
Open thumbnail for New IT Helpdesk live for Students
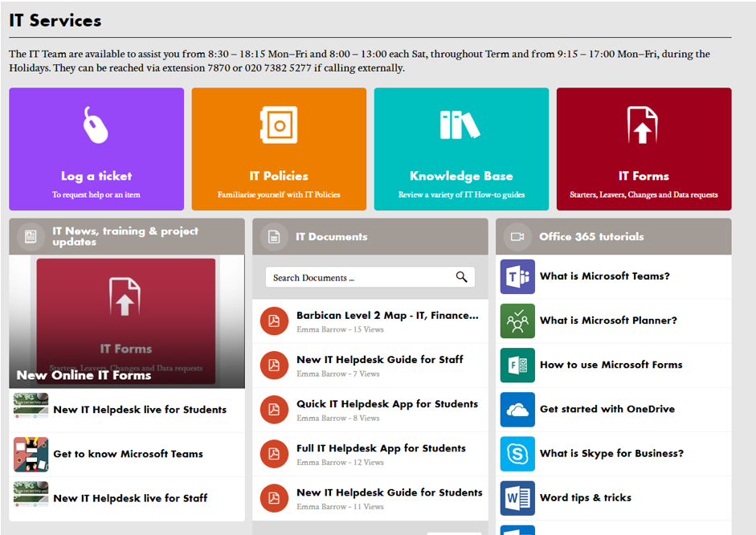[x=31, y=406]
